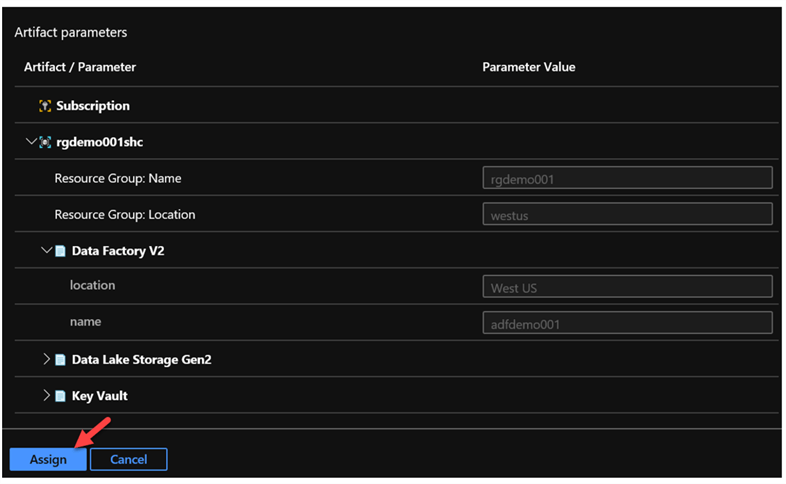786x484 pixels.
Task: Click the Subscription key icon
Action: click(x=45, y=106)
